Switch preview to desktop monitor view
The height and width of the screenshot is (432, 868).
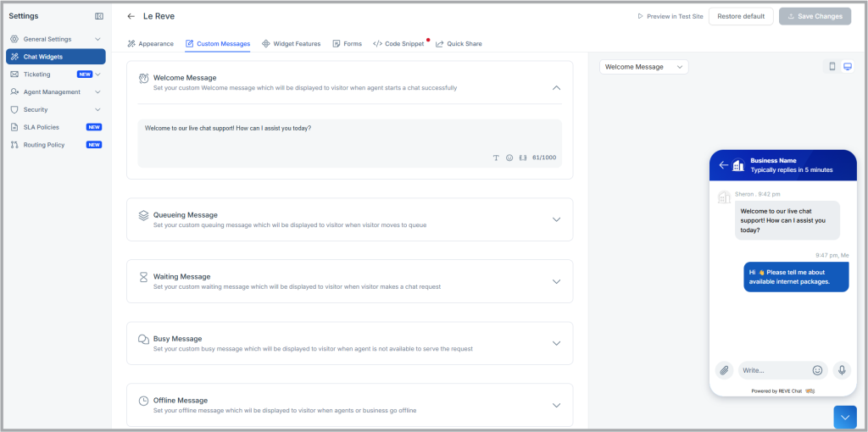847,66
